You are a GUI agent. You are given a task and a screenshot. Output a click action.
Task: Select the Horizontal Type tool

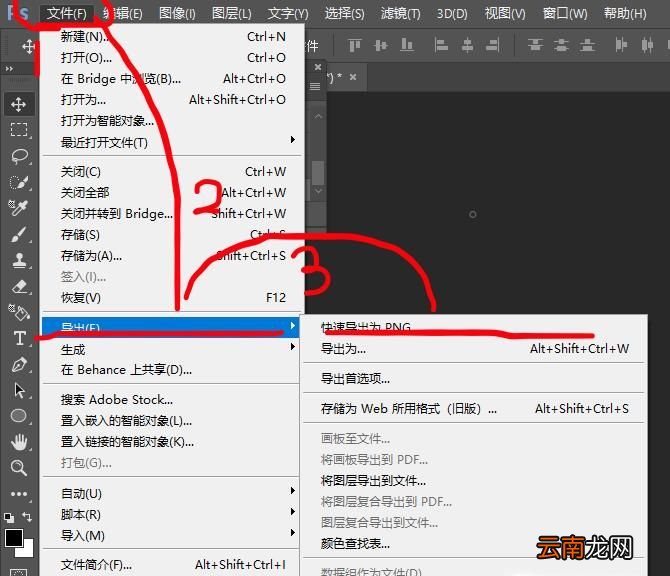click(x=18, y=338)
